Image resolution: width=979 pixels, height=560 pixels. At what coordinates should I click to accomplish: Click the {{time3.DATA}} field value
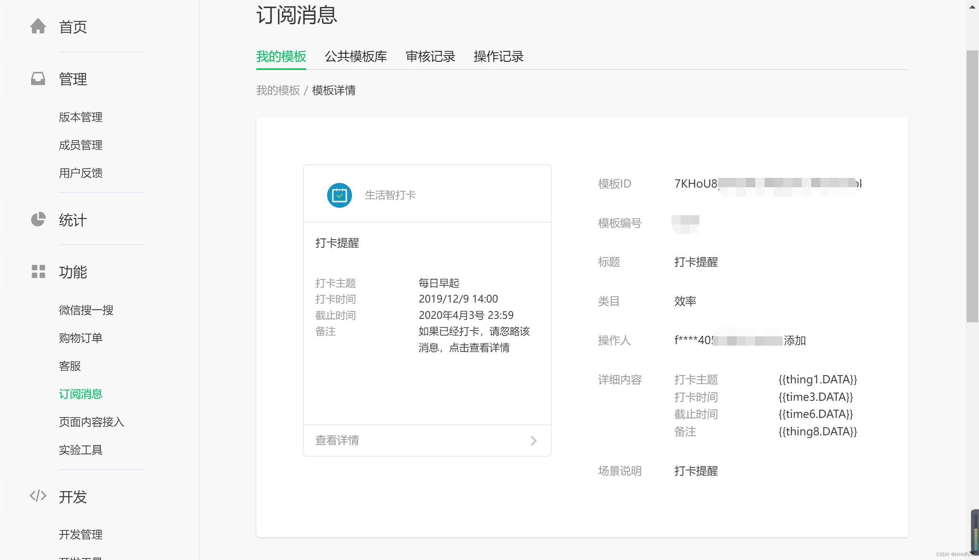tap(815, 397)
